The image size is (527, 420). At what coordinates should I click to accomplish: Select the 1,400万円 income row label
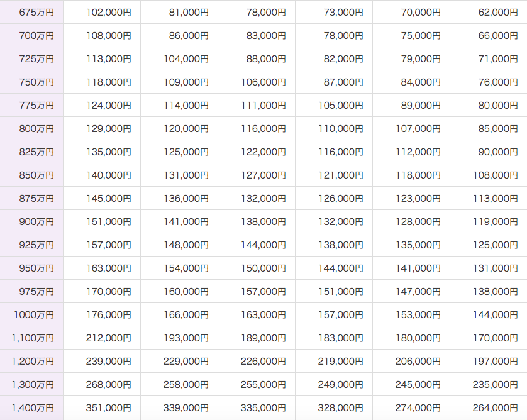(x=31, y=407)
